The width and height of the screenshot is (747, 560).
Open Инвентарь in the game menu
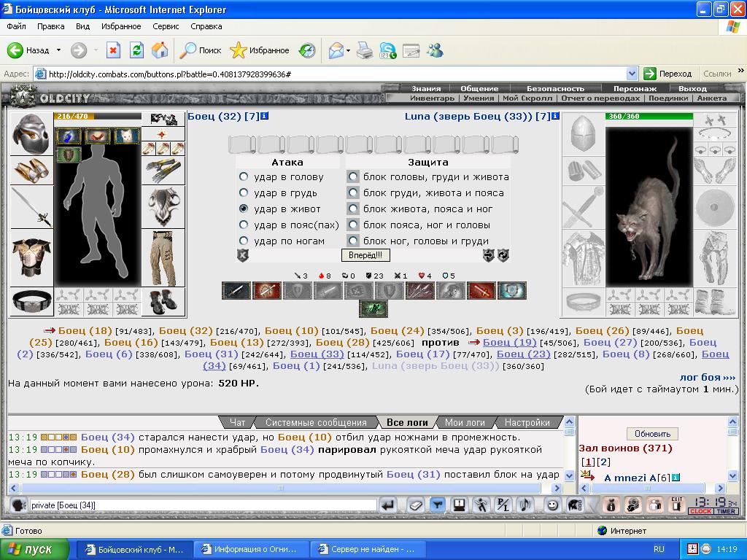pos(432,98)
